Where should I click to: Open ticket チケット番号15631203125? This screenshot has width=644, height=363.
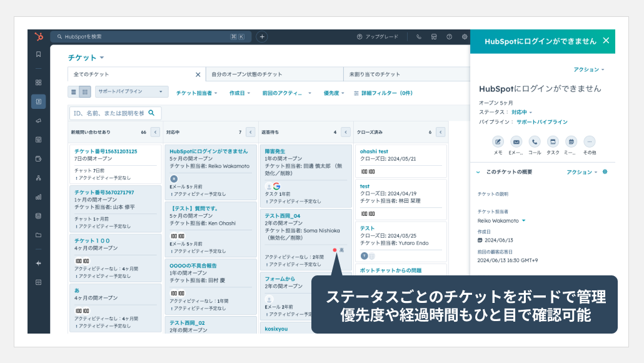tap(106, 151)
